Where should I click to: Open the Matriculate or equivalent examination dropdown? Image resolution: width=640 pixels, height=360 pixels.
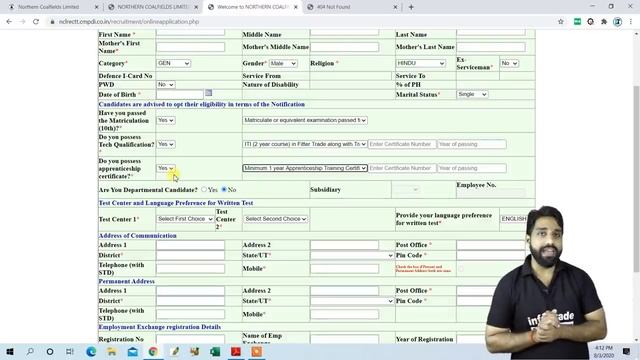(x=305, y=120)
